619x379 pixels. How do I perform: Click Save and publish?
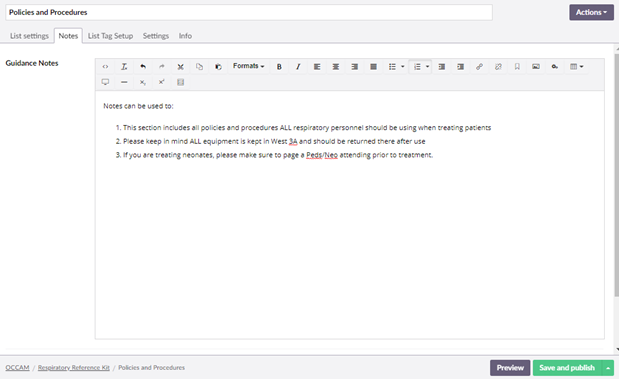click(567, 368)
